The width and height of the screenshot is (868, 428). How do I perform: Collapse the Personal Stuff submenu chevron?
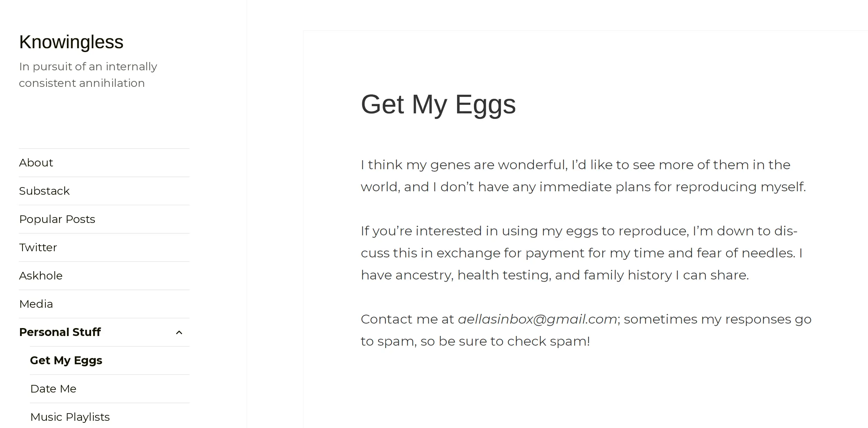(179, 333)
